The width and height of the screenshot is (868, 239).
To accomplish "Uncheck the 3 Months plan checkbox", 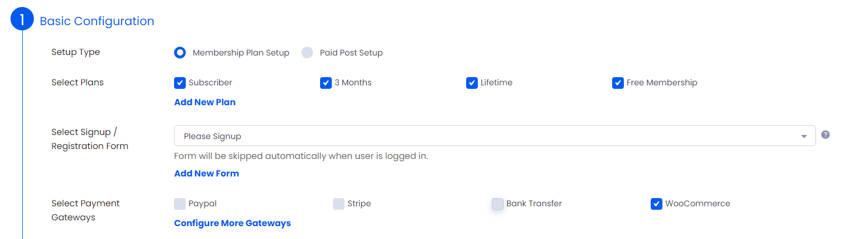I will click(x=326, y=82).
